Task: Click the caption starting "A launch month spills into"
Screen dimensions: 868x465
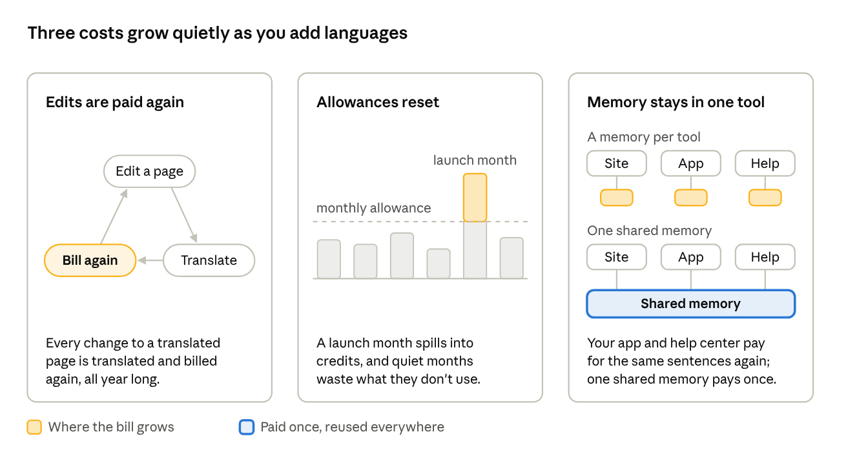Action: point(398,361)
